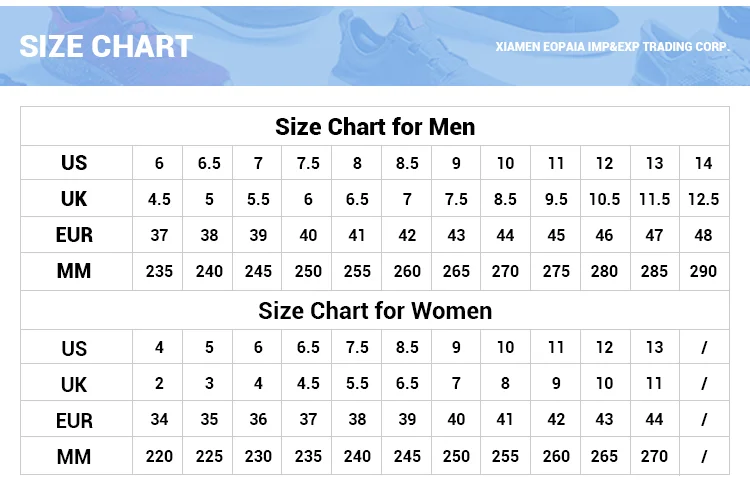Click the 220 MM cell in Women's chart
The width and height of the screenshot is (750, 494).
click(x=159, y=457)
